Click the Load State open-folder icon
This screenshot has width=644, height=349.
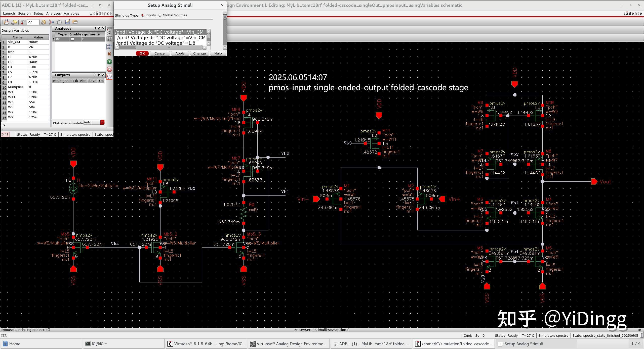tap(75, 22)
